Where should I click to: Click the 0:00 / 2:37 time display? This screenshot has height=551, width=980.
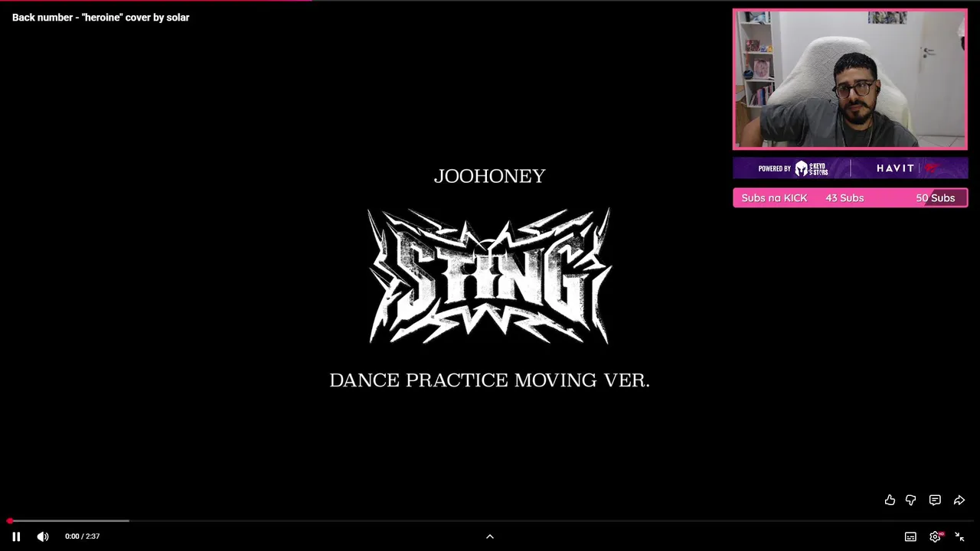82,536
